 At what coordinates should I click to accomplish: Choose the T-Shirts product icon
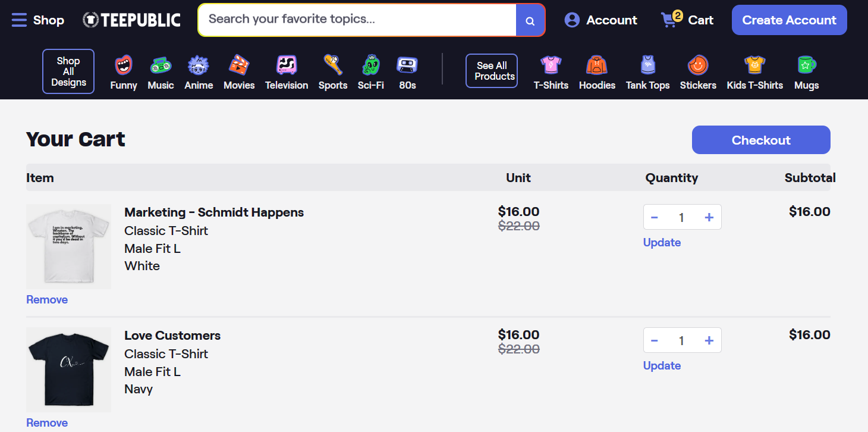click(551, 65)
